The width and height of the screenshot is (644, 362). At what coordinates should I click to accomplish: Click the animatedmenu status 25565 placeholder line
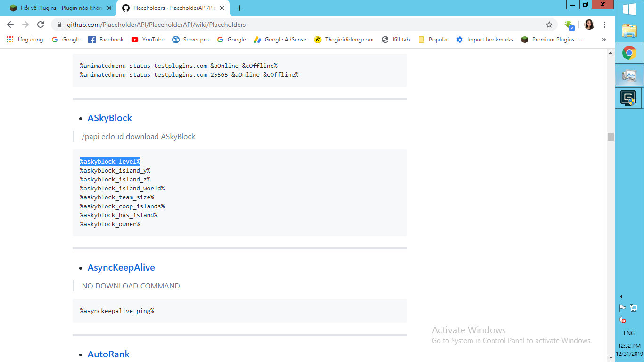point(189,74)
